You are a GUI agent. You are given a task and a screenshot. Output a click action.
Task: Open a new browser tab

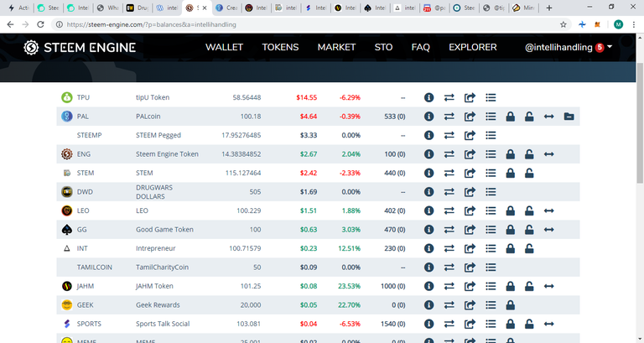548,8
